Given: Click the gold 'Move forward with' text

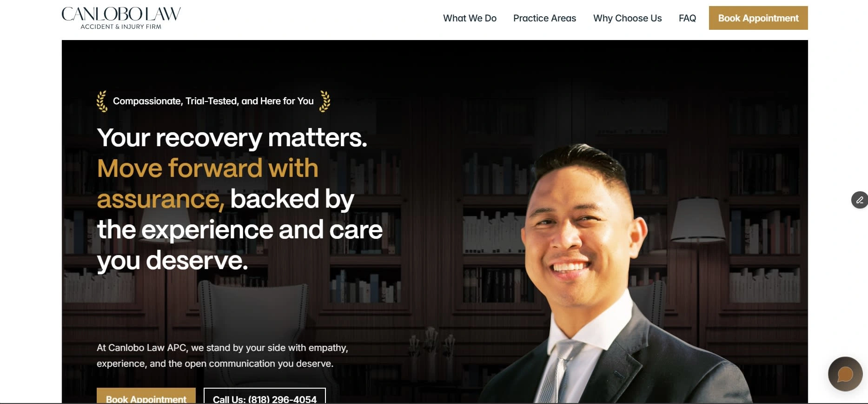Looking at the screenshot, I should click(x=207, y=168).
